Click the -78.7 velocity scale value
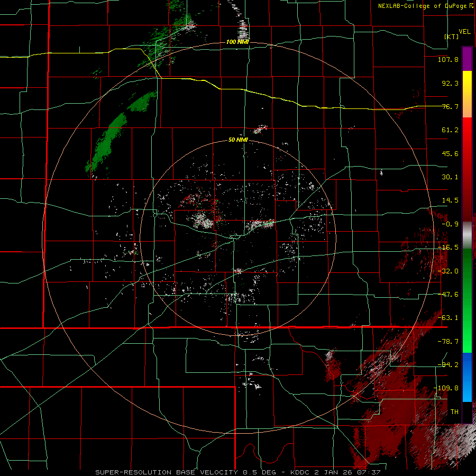Viewport: 476px width, 476px height. (x=448, y=342)
